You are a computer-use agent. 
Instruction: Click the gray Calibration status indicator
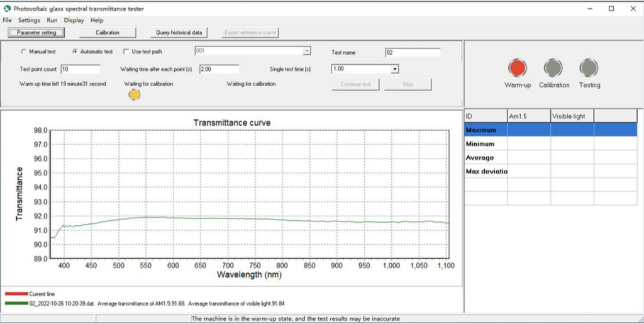(x=553, y=67)
